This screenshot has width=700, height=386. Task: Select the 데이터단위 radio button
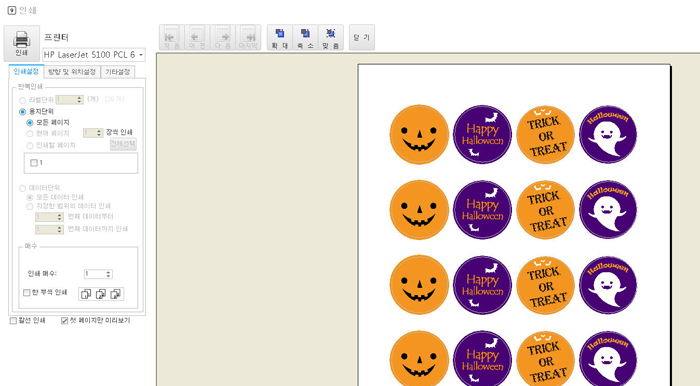point(22,188)
